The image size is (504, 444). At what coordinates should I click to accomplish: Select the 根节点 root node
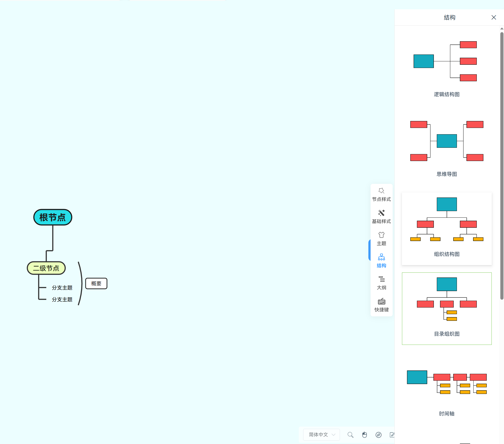[x=52, y=217]
